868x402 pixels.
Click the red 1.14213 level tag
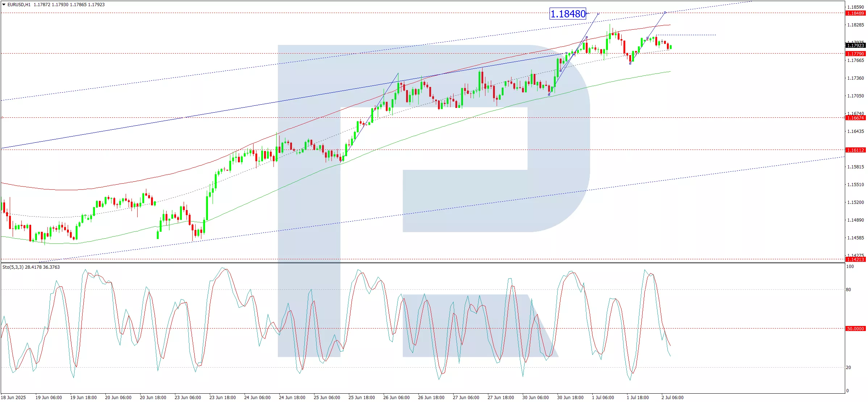855,260
